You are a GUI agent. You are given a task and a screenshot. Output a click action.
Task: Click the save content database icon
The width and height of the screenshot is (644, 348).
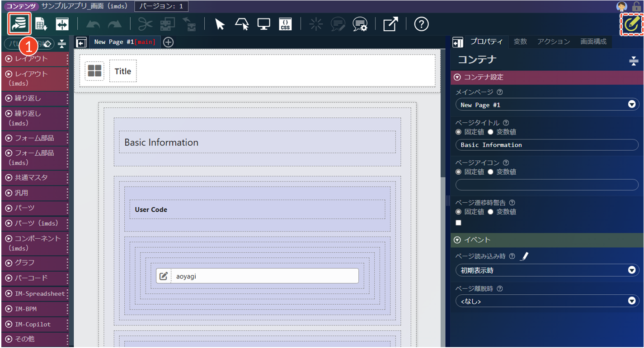(x=19, y=24)
